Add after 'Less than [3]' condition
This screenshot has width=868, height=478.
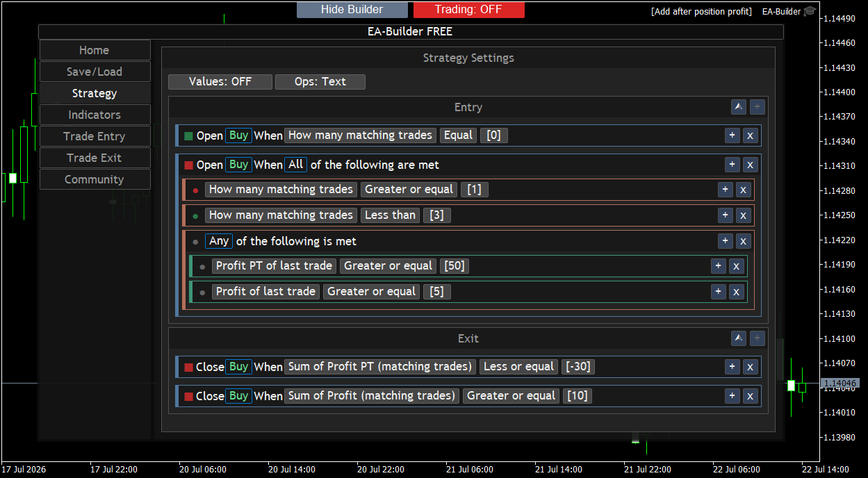[725, 215]
